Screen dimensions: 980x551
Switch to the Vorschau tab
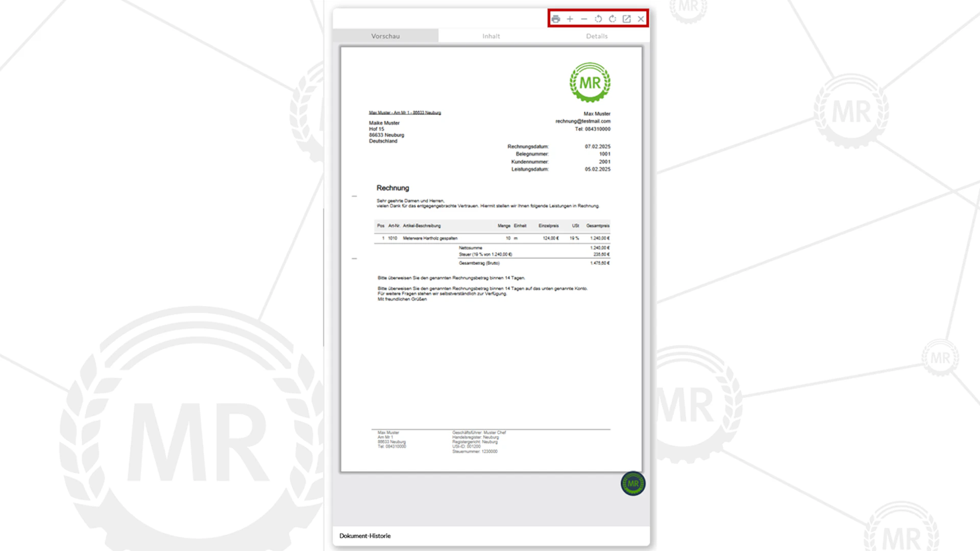(x=385, y=36)
